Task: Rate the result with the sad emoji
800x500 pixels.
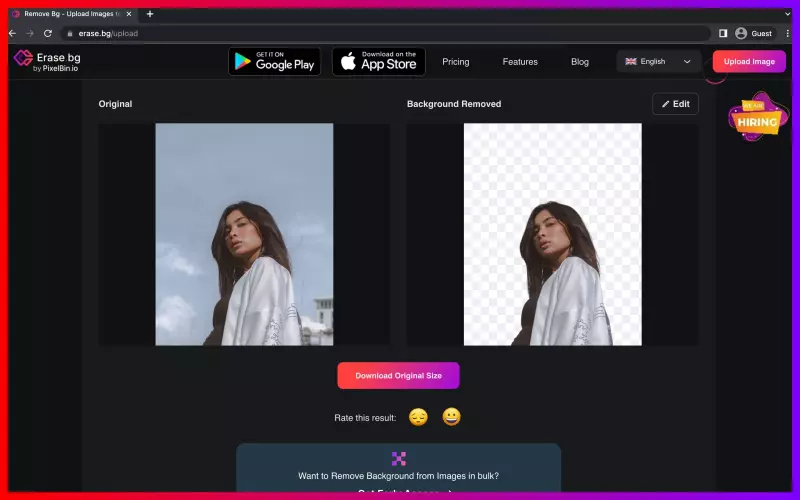Action: 418,417
